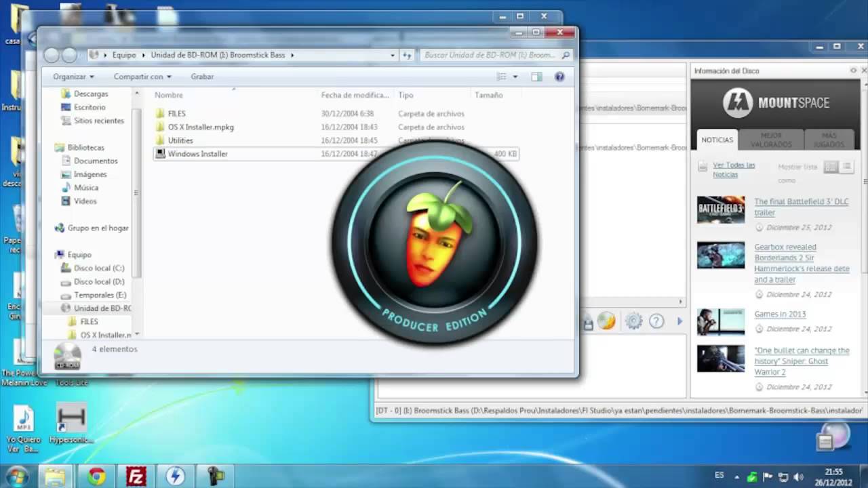Open Daemon Tools preferences gear icon
The width and height of the screenshot is (868, 488).
[633, 321]
